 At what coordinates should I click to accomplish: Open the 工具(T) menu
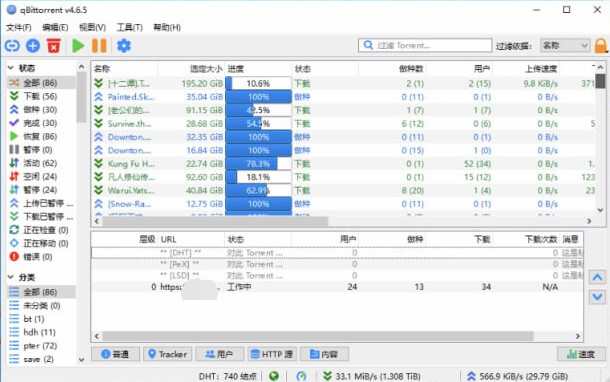coord(130,27)
